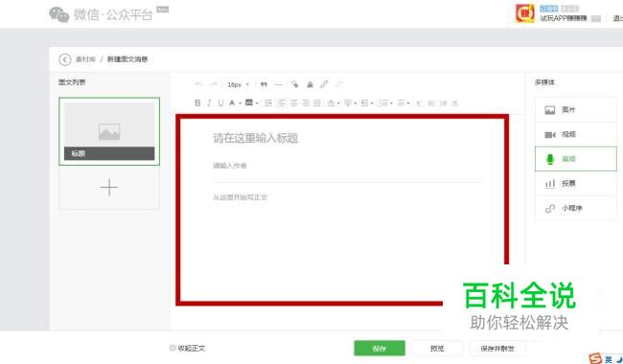Clear formatting with the eraser icon
This screenshot has width=623, height=364.
pyautogui.click(x=295, y=84)
